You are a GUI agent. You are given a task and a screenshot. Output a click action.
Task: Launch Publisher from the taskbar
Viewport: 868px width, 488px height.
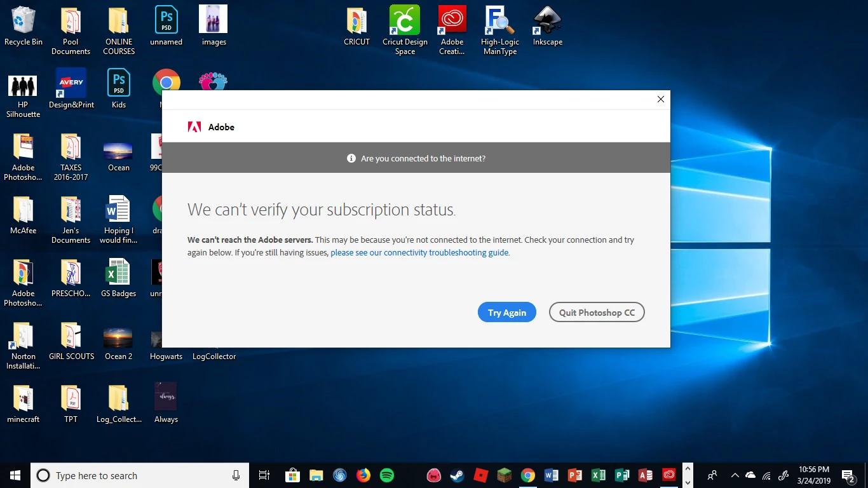[621, 475]
